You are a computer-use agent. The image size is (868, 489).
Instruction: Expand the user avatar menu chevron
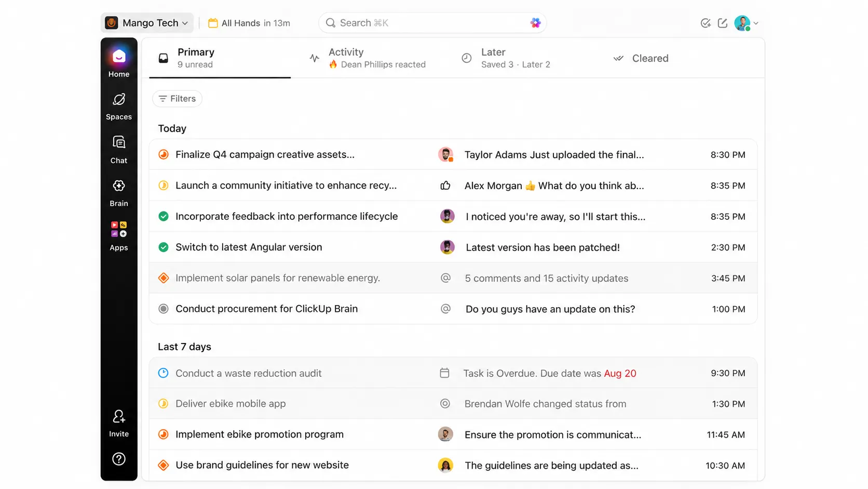pyautogui.click(x=756, y=23)
